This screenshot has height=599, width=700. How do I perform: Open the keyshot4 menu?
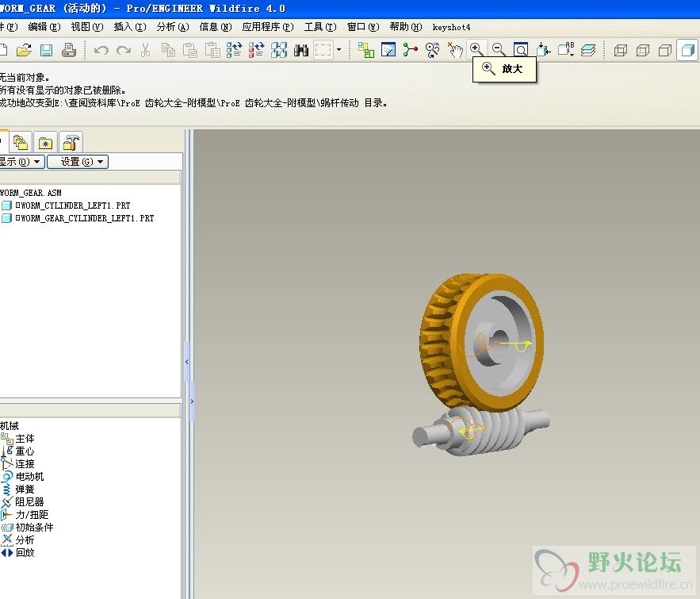coord(451,27)
